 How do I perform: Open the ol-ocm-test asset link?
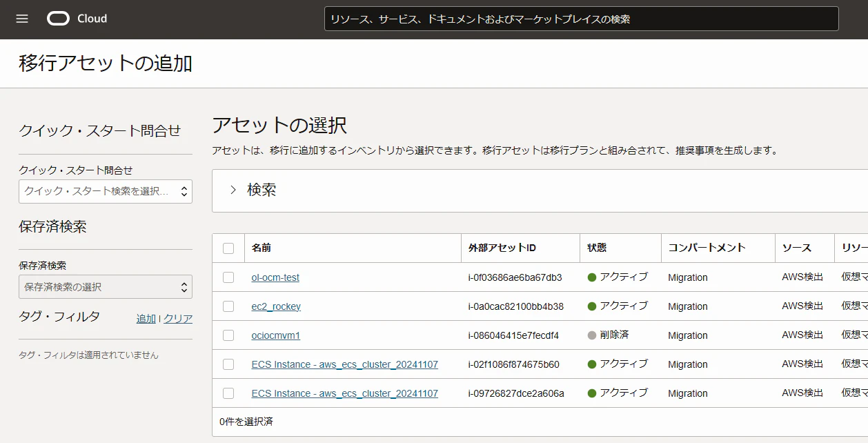[x=275, y=277]
